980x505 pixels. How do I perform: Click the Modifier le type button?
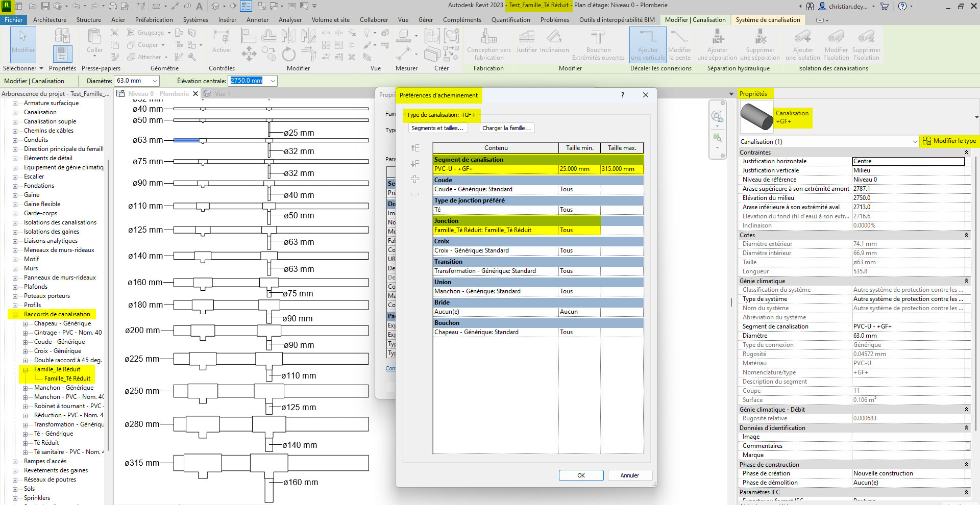click(x=949, y=141)
